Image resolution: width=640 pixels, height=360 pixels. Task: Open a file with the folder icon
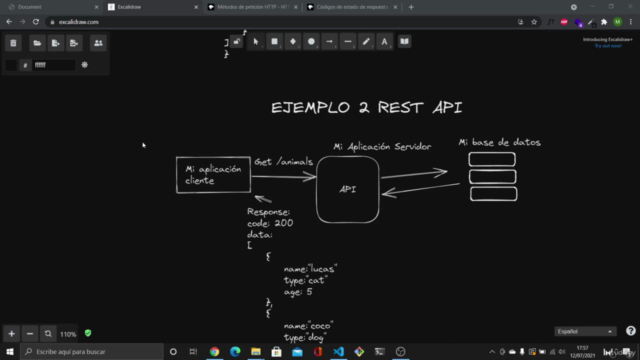point(37,43)
